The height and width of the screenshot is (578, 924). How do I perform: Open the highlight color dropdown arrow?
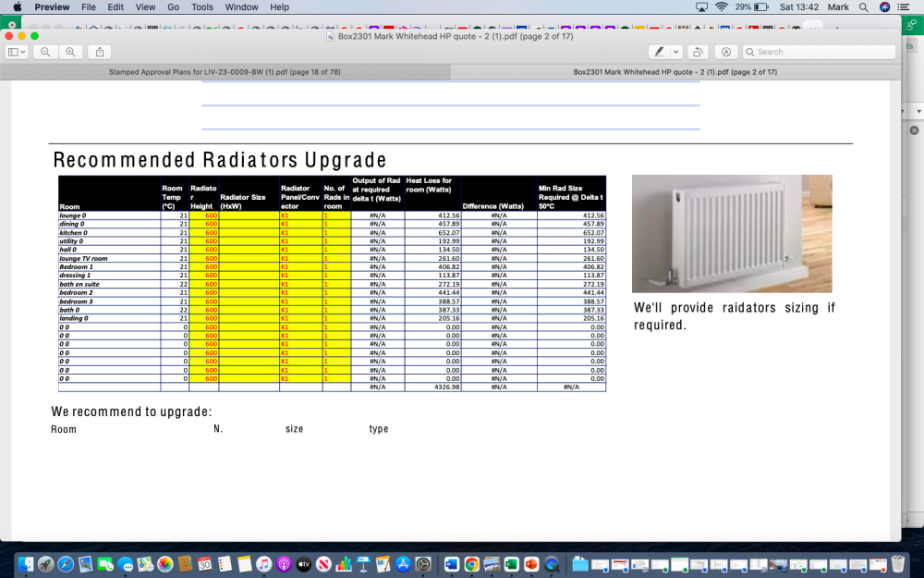tap(676, 52)
